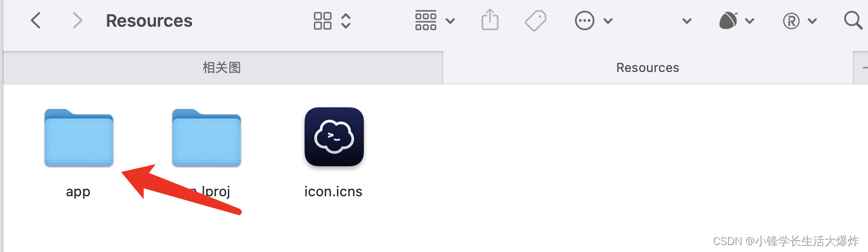The image size is (868, 252).
Task: Switch to the 相关图 tab
Action: click(x=223, y=67)
